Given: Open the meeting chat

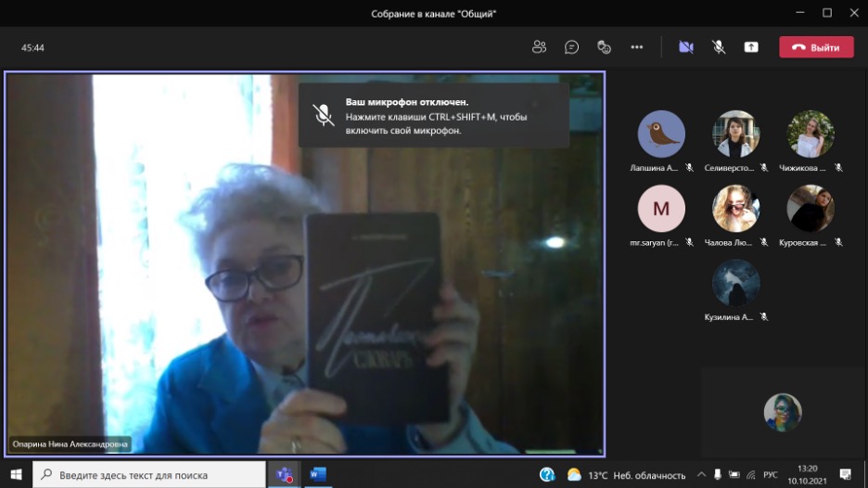Looking at the screenshot, I should click(572, 47).
